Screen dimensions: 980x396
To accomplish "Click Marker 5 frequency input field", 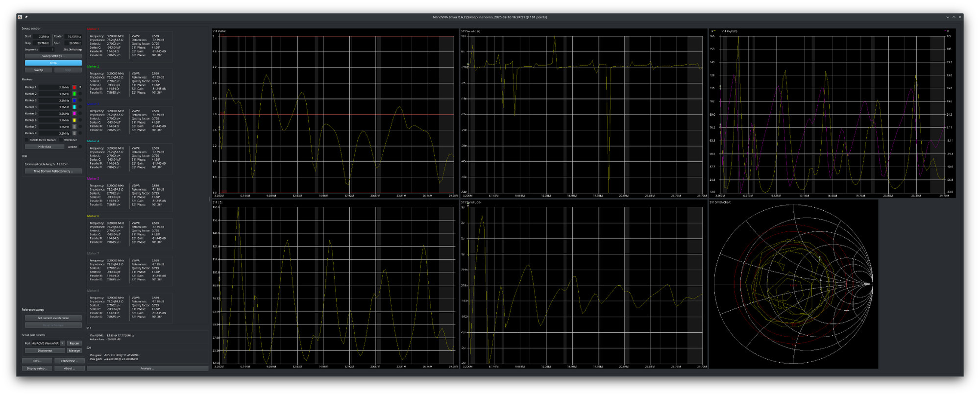I will click(x=55, y=114).
